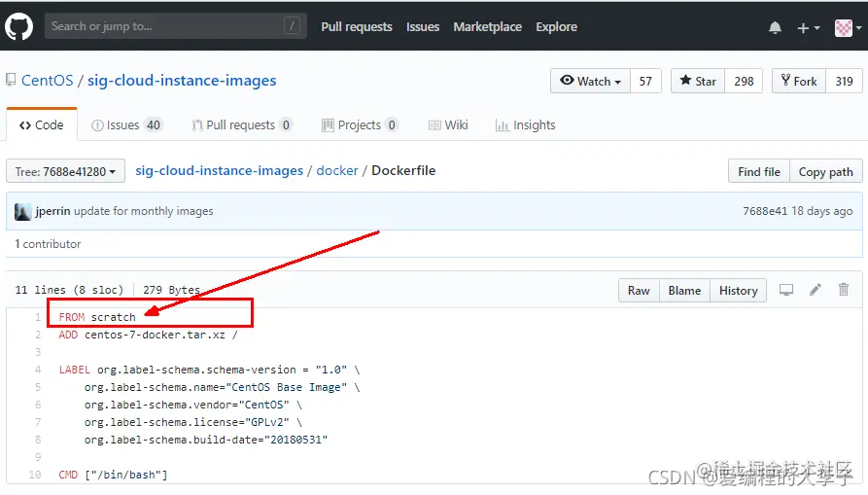The image size is (868, 495).
Task: Click the LABEL org.label-schema.schema-version line
Action: point(209,370)
